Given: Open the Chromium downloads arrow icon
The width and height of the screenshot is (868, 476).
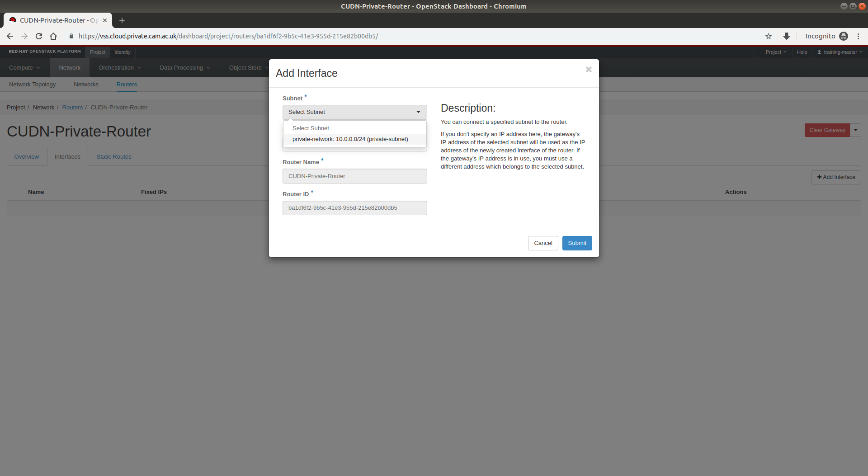Looking at the screenshot, I should click(787, 36).
